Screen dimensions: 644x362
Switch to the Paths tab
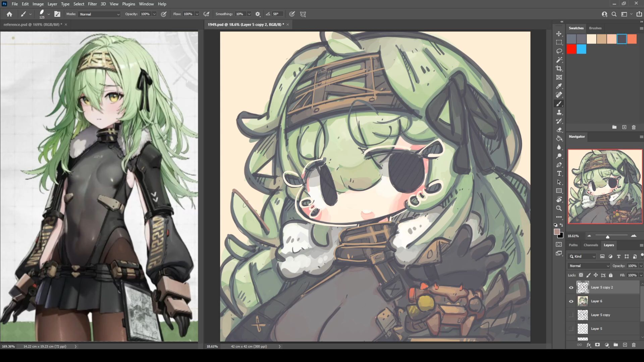point(573,245)
